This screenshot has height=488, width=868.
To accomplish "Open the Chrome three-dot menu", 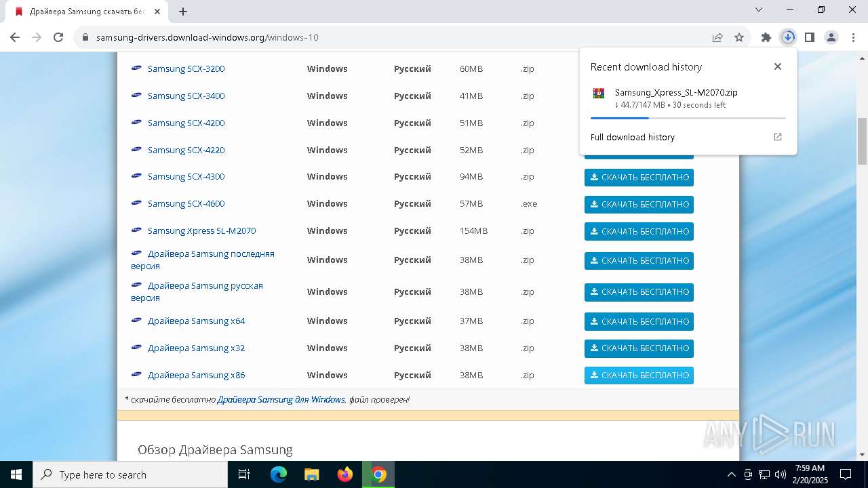I will (x=852, y=37).
